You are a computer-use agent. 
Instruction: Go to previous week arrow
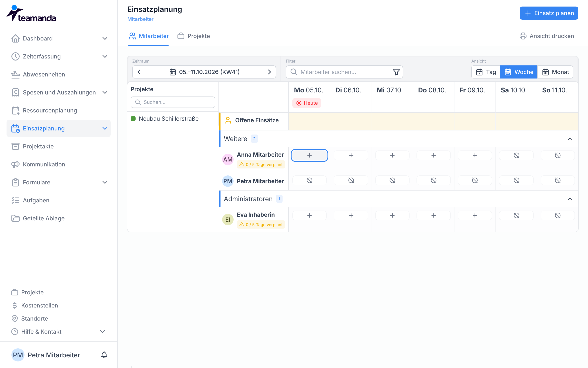click(139, 72)
